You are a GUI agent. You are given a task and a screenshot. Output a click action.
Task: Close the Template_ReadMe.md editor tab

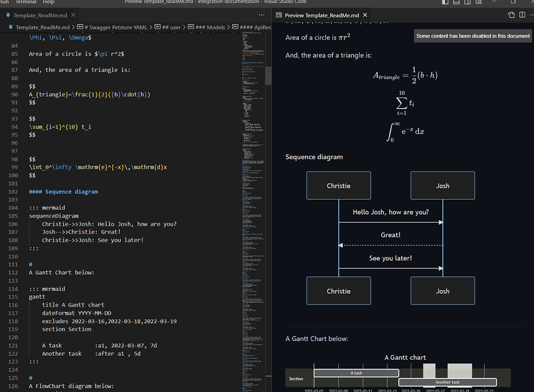tap(73, 15)
